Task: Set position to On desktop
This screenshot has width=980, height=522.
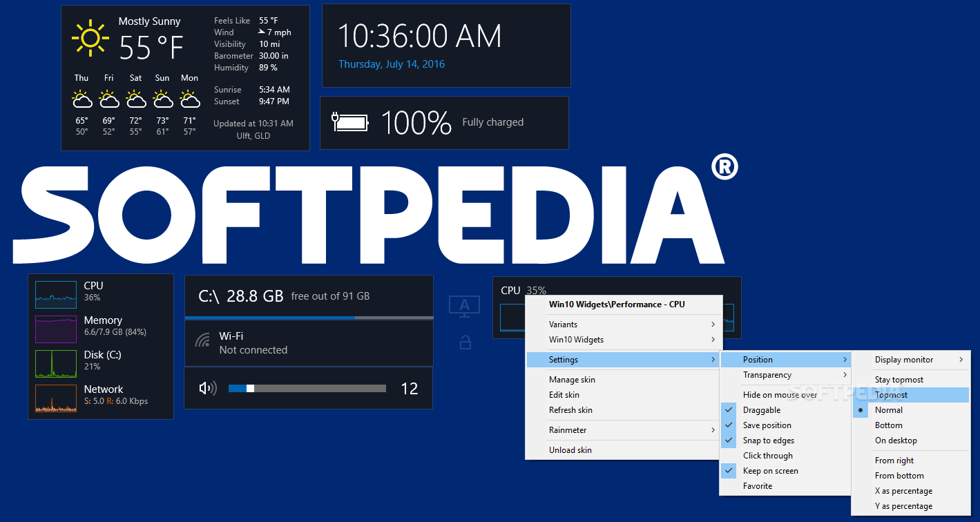Action: [x=911, y=441]
